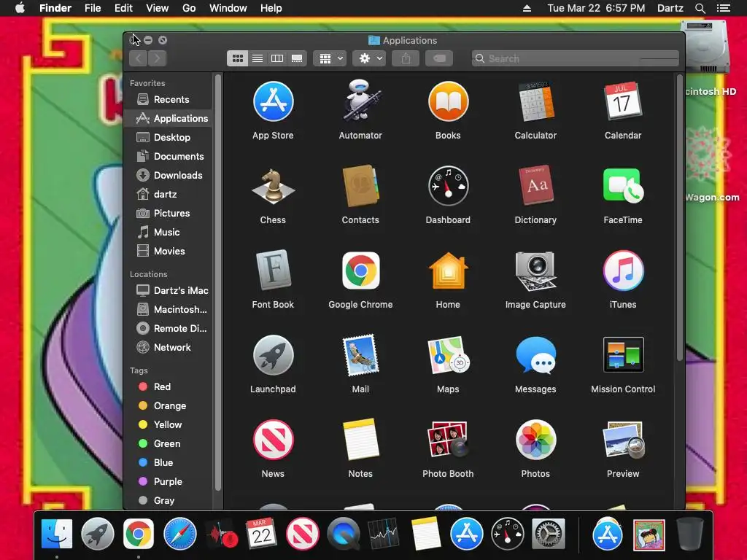Select the Calendar app icon

(x=623, y=101)
